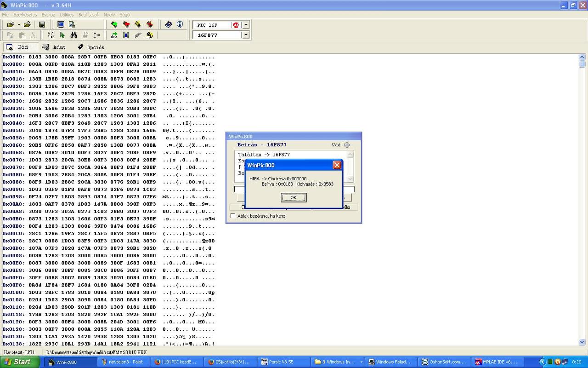Open MPLAB IDE from the taskbar
This screenshot has width=588, height=368.
[x=498, y=362]
